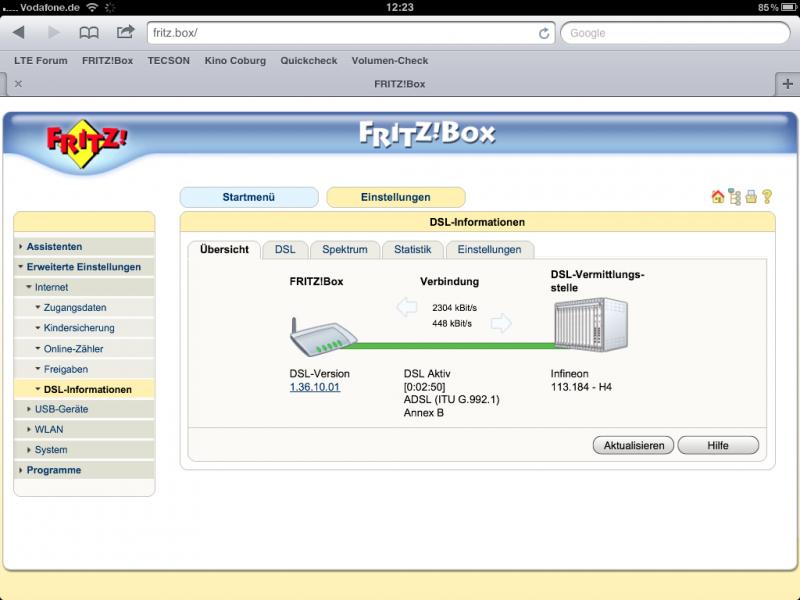
Task: Click the ADSL (ITU G.992.1) text
Action: (452, 399)
